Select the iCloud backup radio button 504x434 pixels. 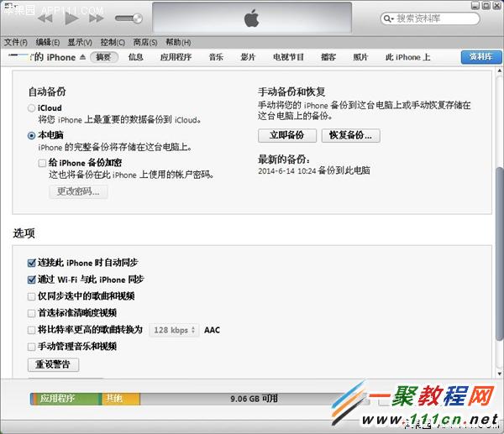pos(31,108)
